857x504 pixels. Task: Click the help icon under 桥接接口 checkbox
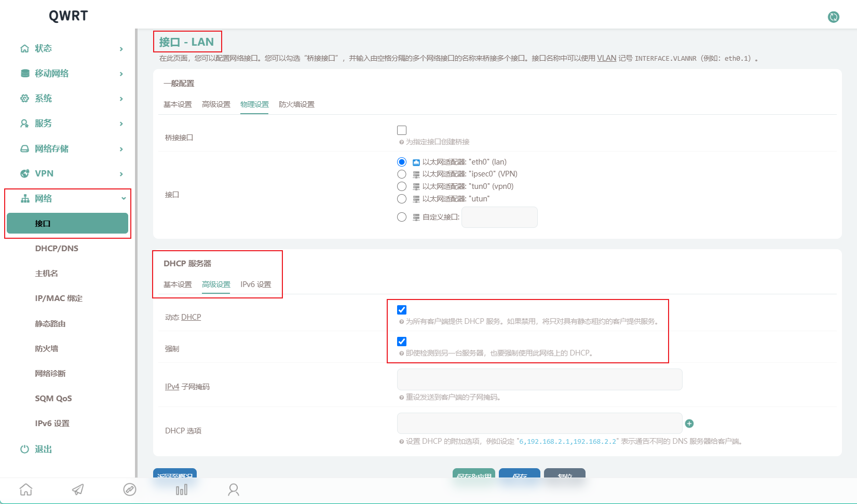[x=401, y=142]
